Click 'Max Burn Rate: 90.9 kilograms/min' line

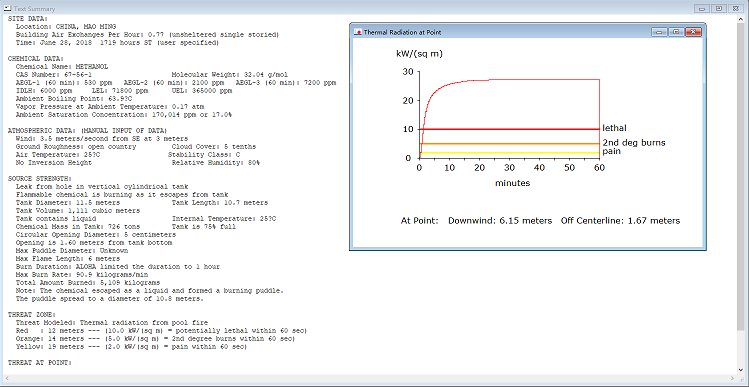tap(82, 276)
